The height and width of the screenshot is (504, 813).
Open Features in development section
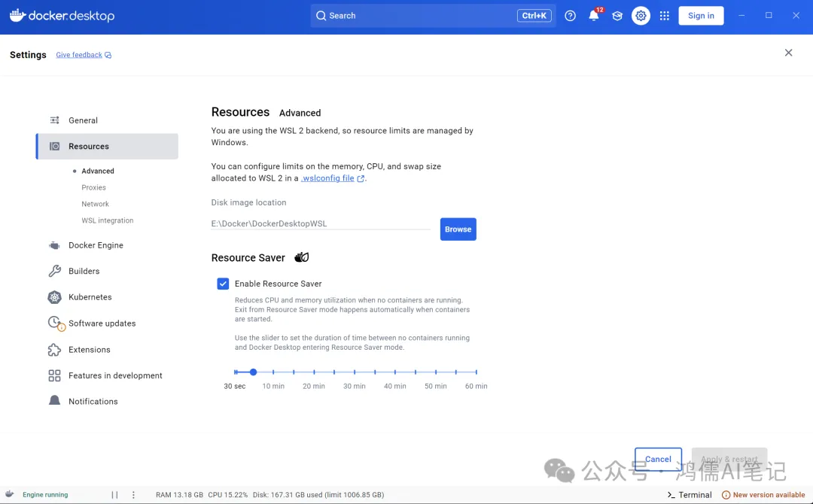[108, 375]
